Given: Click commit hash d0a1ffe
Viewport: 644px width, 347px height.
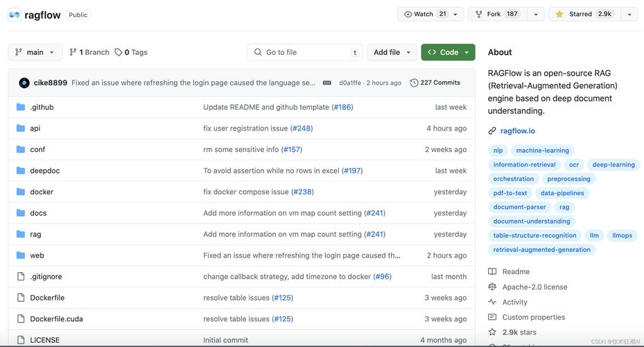Looking at the screenshot, I should [350, 83].
